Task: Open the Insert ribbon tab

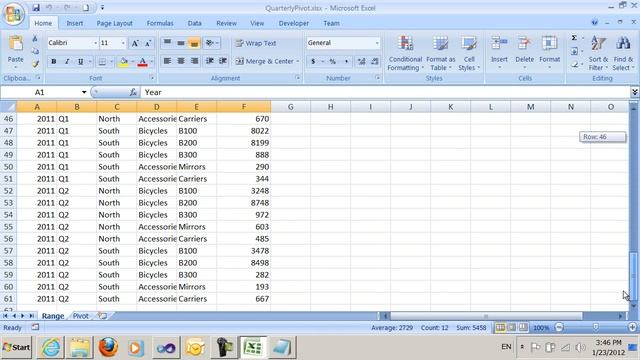Action: (75, 23)
